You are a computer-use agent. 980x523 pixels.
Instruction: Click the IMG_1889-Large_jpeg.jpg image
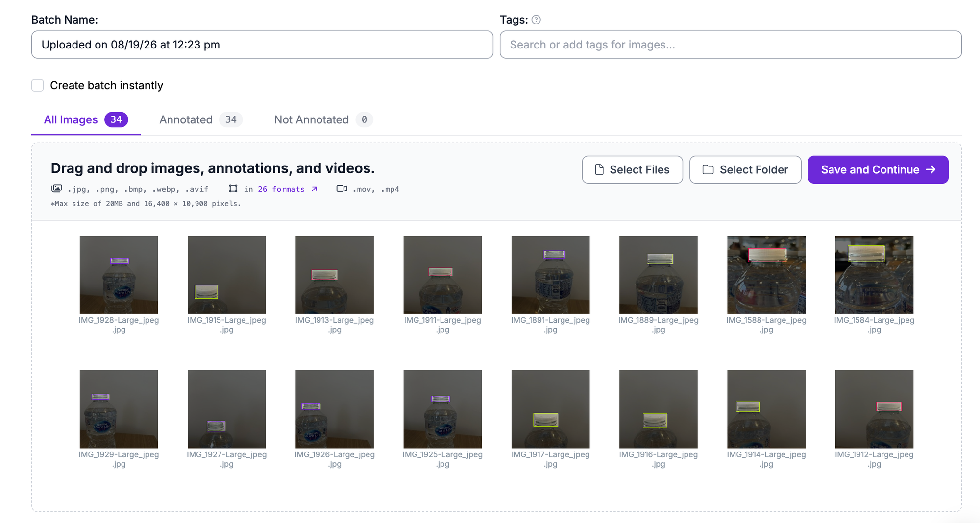pos(658,275)
